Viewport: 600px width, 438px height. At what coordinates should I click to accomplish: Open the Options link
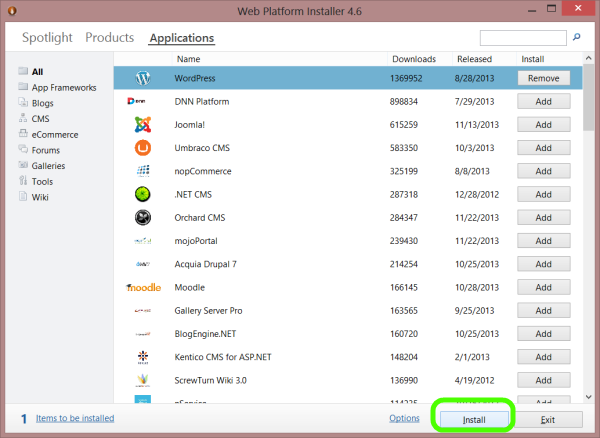pyautogui.click(x=404, y=418)
